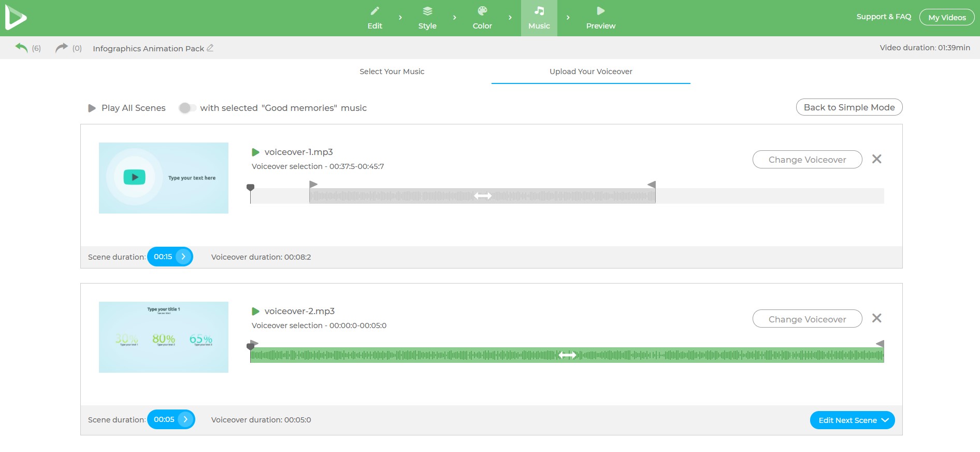The height and width of the screenshot is (452, 980).
Task: Expand the 00:15 scene duration control
Action: tap(183, 257)
